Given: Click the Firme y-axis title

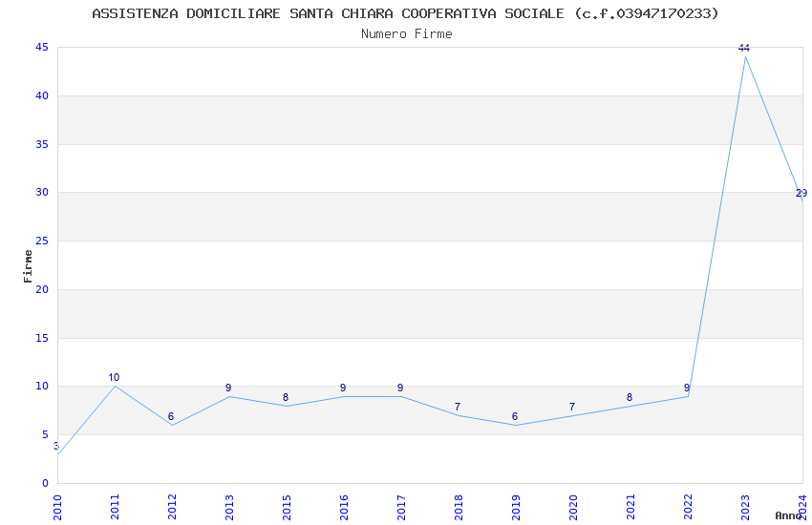Looking at the screenshot, I should 28,266.
